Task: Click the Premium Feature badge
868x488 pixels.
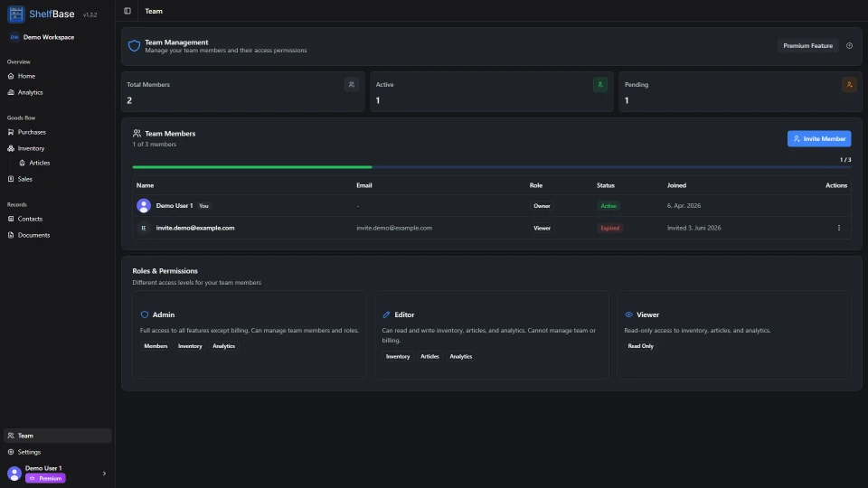Action: click(807, 46)
